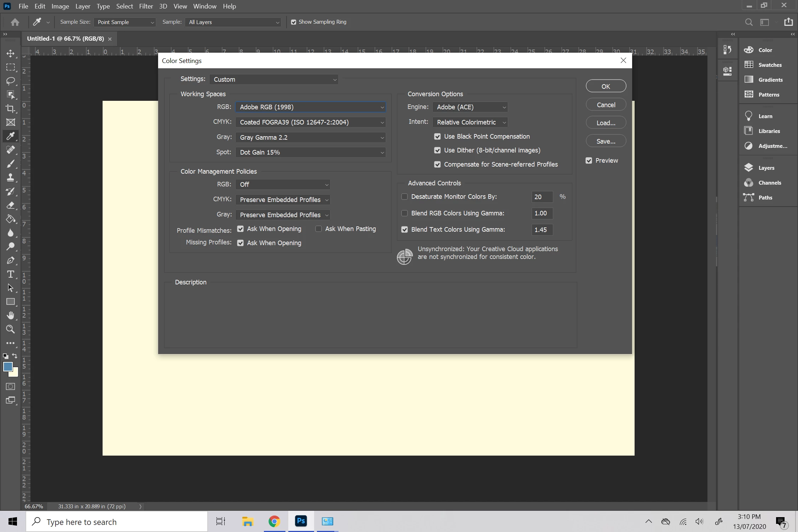Disable Use Black Point Compensation

(x=438, y=137)
